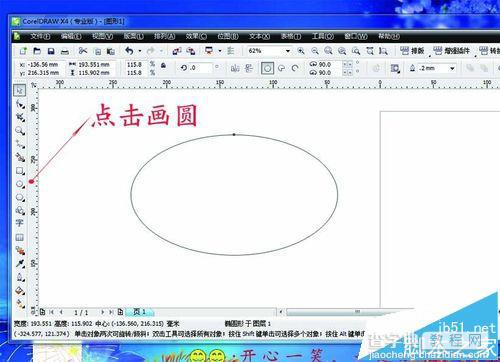
Task: Select the Pick tool in toolbox
Action: click(x=20, y=90)
